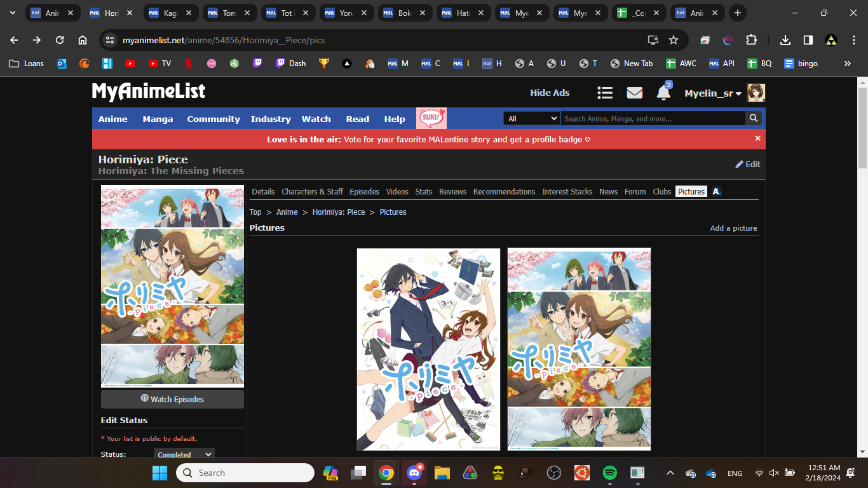Image resolution: width=868 pixels, height=488 pixels.
Task: Click the Horimiya: Piece breadcrumb link
Action: (x=339, y=212)
